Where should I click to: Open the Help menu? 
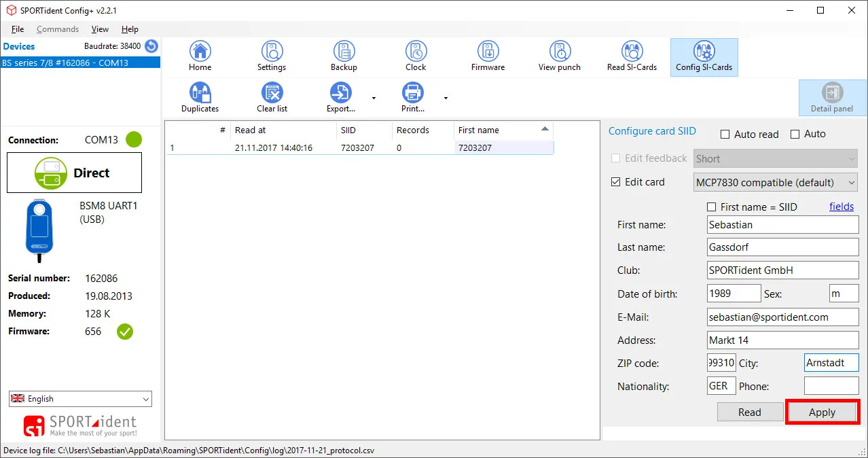[x=130, y=29]
